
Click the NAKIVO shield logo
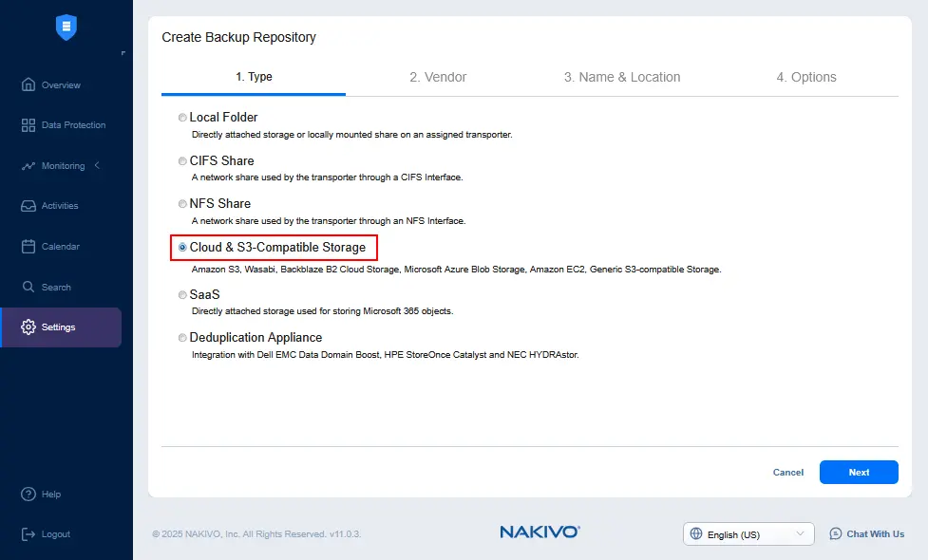pos(65,28)
